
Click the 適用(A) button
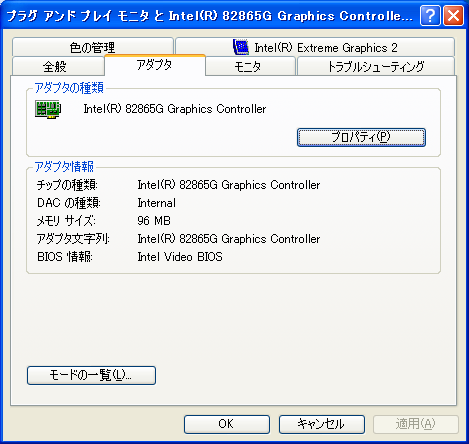tap(416, 424)
